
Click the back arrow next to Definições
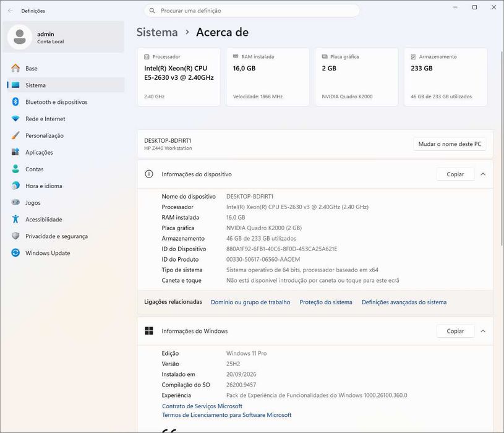click(x=11, y=11)
